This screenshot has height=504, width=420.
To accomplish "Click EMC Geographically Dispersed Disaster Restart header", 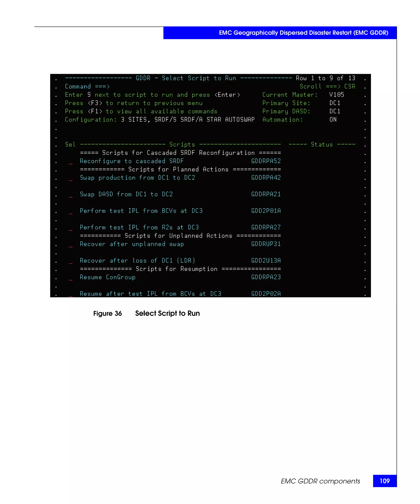I will (x=304, y=33).
